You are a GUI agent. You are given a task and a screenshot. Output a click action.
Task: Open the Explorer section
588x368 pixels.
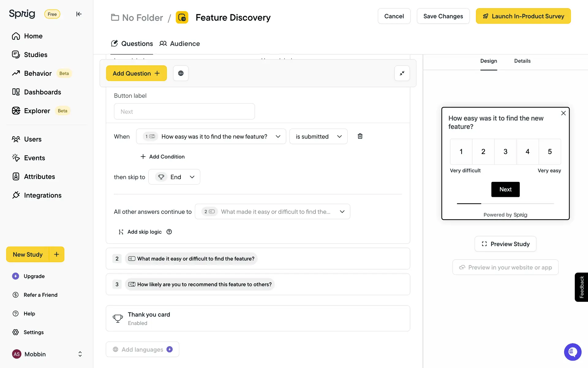[37, 111]
